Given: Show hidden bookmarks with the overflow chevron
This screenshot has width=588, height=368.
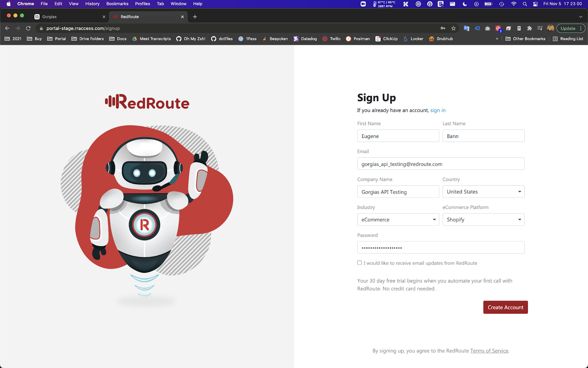Looking at the screenshot, I should [497, 39].
